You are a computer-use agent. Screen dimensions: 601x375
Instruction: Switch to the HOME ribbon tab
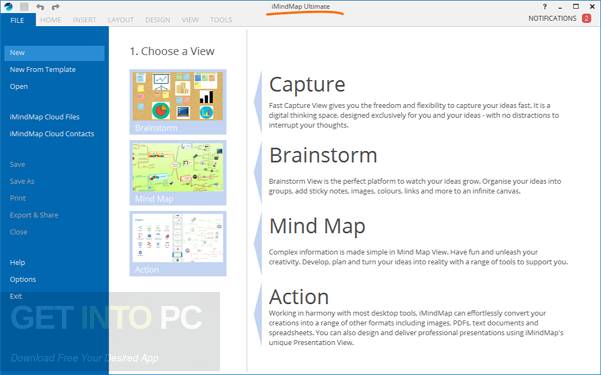51,20
